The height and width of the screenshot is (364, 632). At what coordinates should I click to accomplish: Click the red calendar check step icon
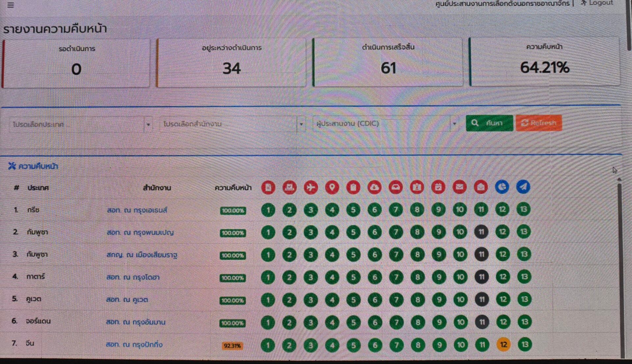(438, 187)
